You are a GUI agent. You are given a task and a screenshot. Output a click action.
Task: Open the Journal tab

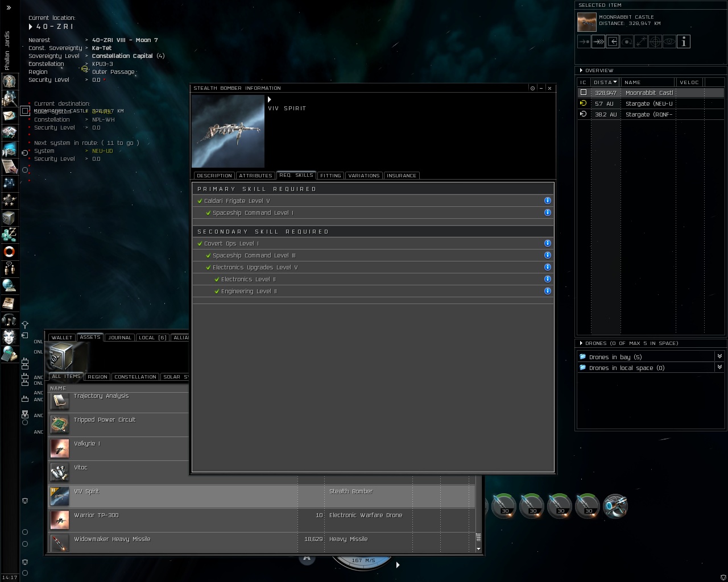click(119, 338)
